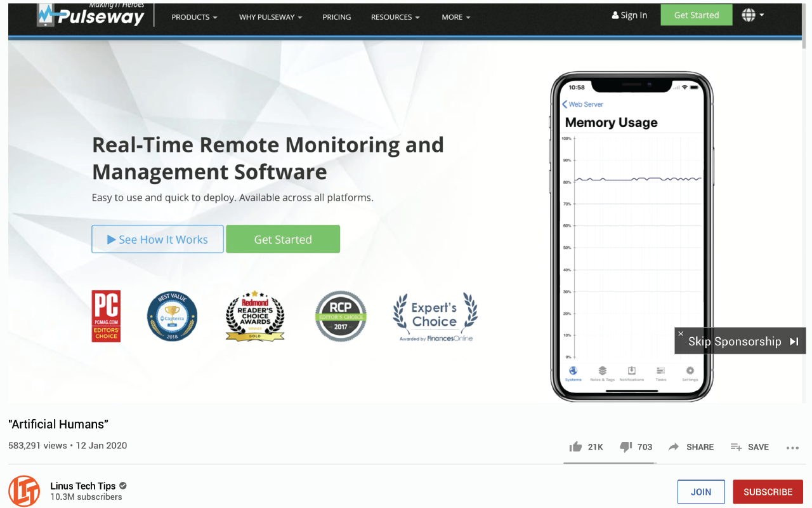Save the video to a playlist
This screenshot has height=508, width=812.
pyautogui.click(x=750, y=447)
